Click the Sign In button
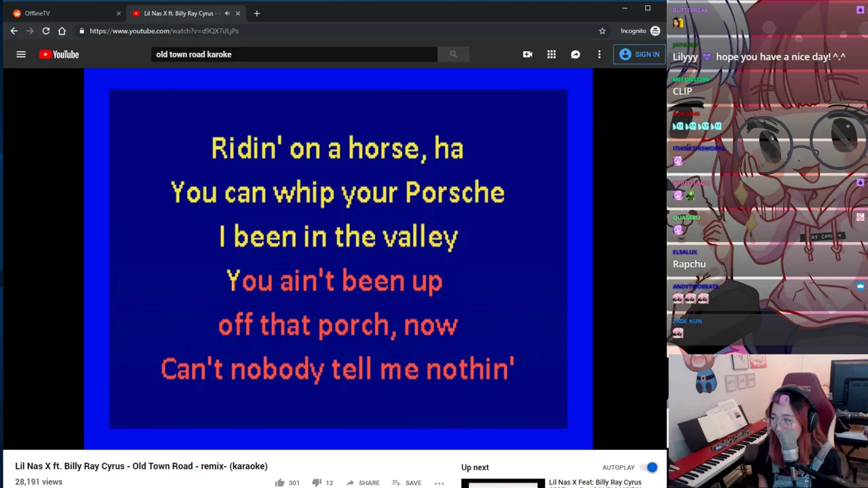This screenshot has width=868, height=488. [x=639, y=54]
